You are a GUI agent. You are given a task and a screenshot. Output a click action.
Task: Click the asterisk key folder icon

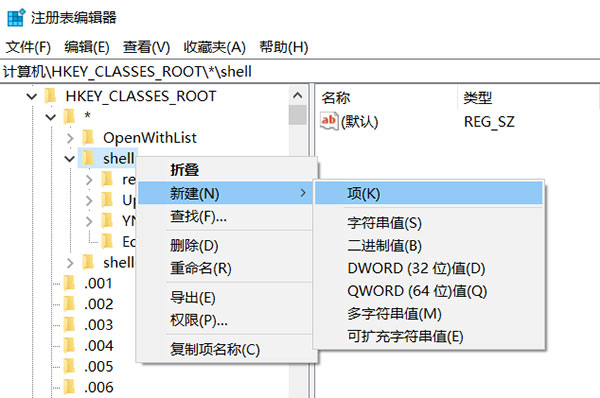click(69, 116)
